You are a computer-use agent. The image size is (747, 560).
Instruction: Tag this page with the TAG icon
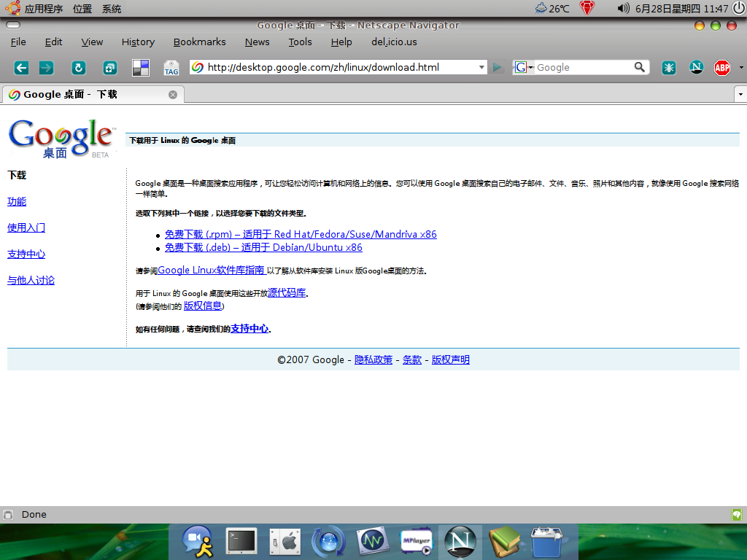point(171,68)
